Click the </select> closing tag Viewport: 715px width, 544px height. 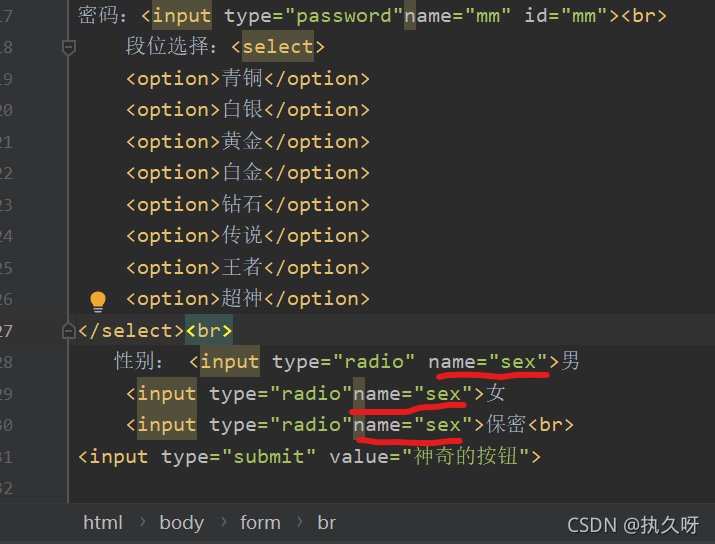131,331
